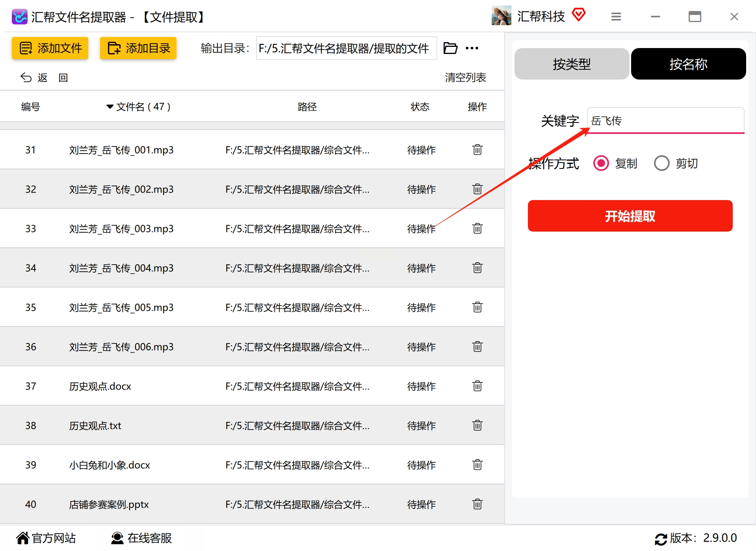Switch to the 按类型 tab
The image size is (756, 551).
point(572,64)
